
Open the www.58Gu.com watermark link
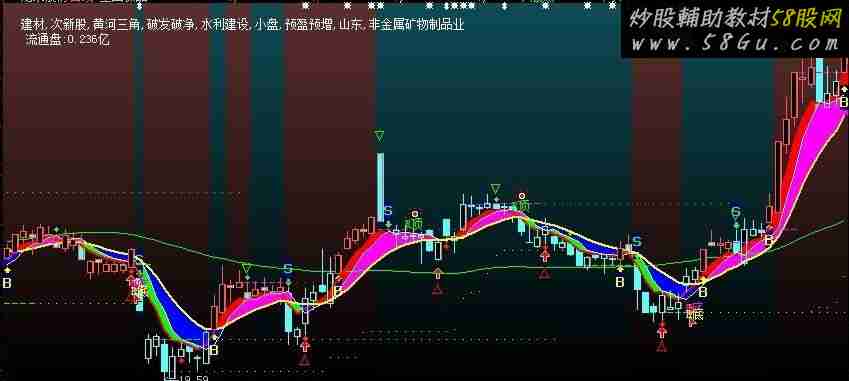(x=735, y=43)
